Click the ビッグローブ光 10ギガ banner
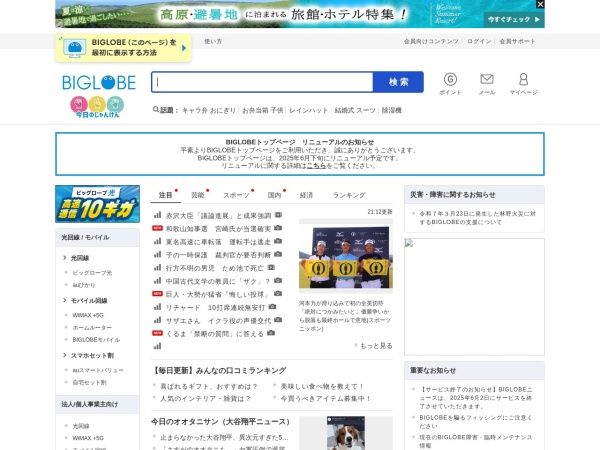600x450 pixels. (x=98, y=204)
